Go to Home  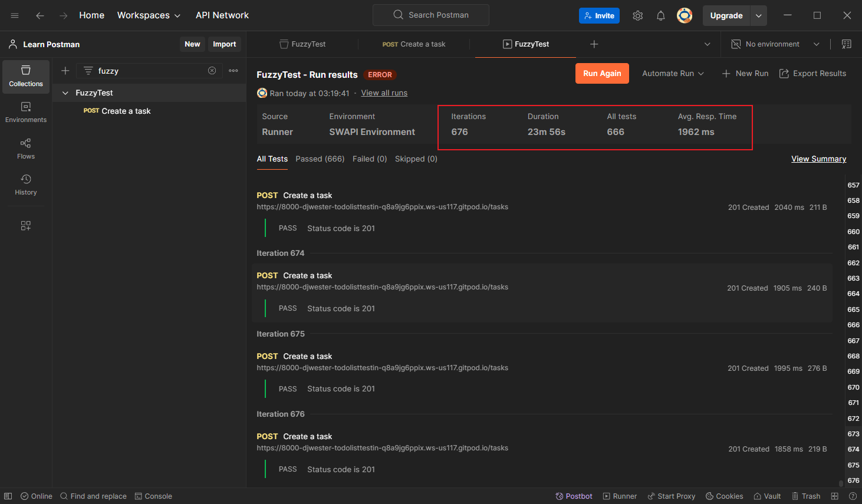(x=92, y=15)
